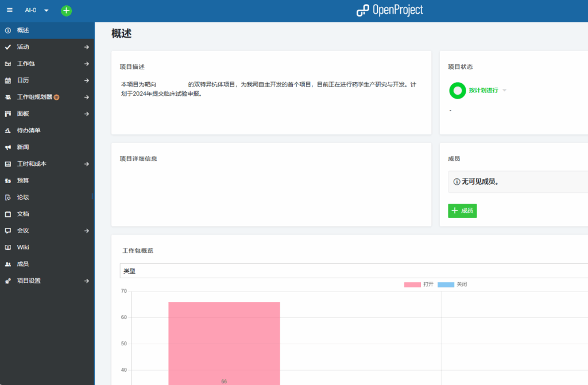Expand the 工作包 submenu arrow
Image resolution: width=588 pixels, height=385 pixels.
tap(87, 64)
